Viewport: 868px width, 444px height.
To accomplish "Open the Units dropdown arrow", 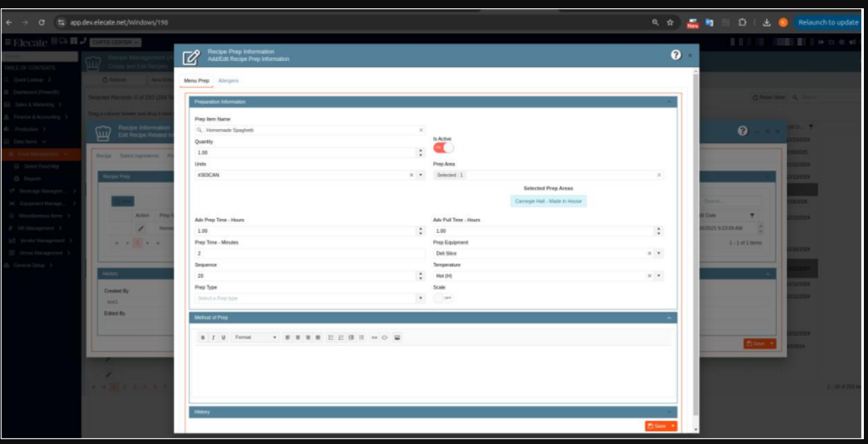I will (x=421, y=175).
